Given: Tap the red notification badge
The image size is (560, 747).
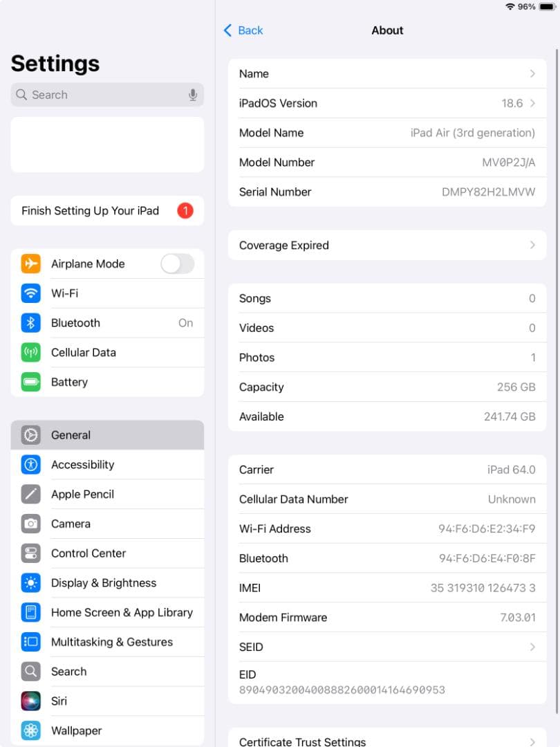Looking at the screenshot, I should click(185, 210).
